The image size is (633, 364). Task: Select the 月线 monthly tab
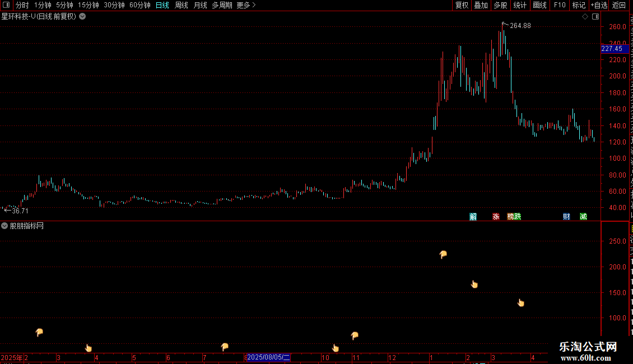[x=200, y=5]
